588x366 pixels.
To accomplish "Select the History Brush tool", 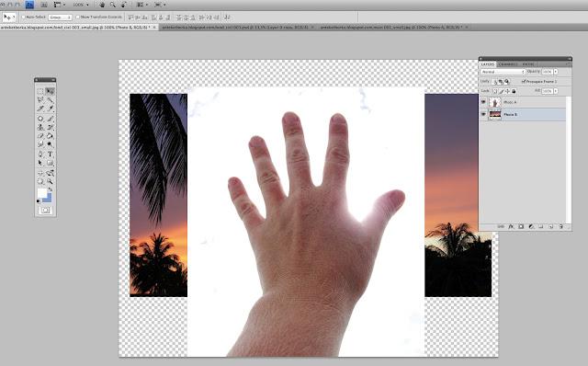I will [x=50, y=127].
